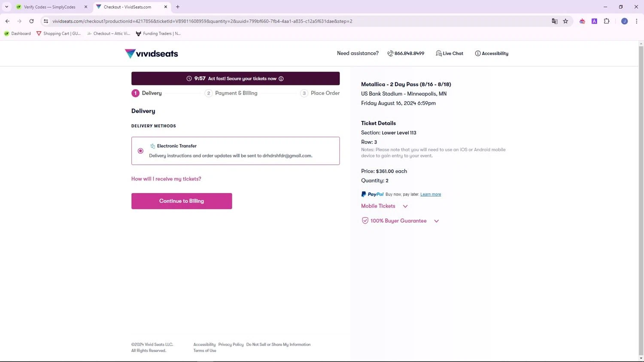Click the Vivid Seats logo
Viewport: 644px width, 362px height.
click(x=151, y=54)
